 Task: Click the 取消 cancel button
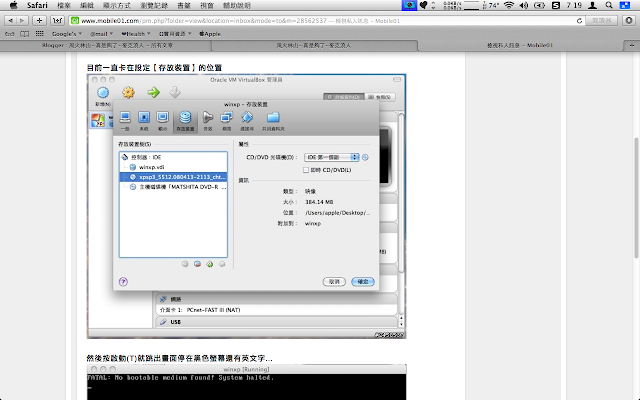334,282
